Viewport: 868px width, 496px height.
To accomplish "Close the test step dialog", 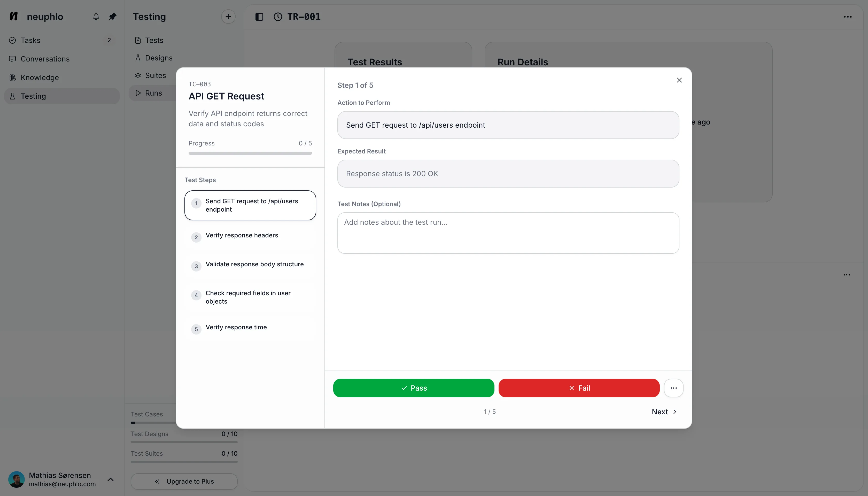I will click(x=679, y=80).
